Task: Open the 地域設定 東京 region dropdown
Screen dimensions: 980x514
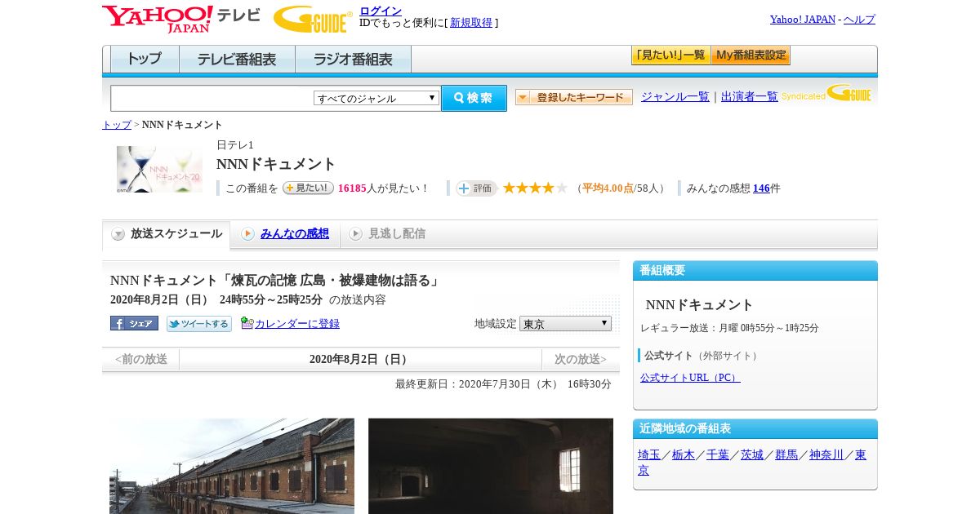Action: click(565, 324)
